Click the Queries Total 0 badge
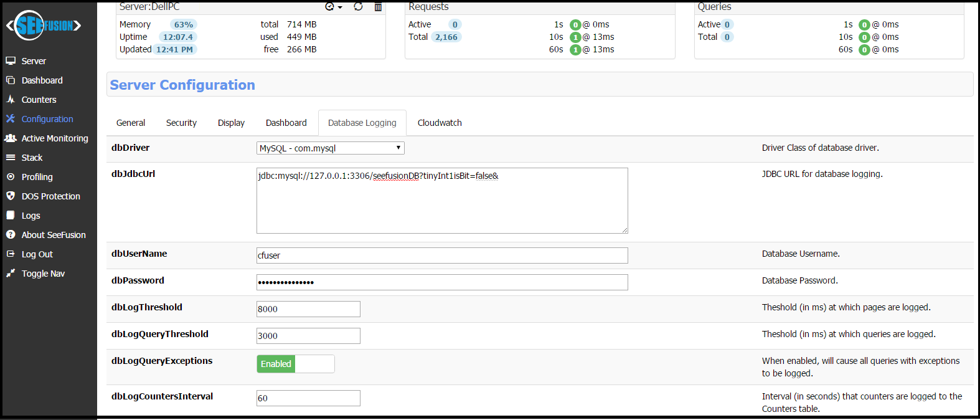 [x=727, y=37]
